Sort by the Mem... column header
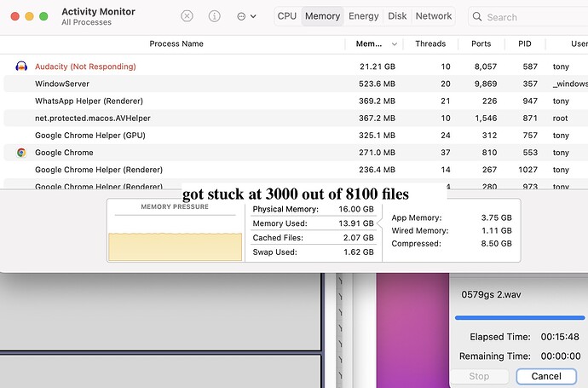This screenshot has width=588, height=388. tap(369, 43)
